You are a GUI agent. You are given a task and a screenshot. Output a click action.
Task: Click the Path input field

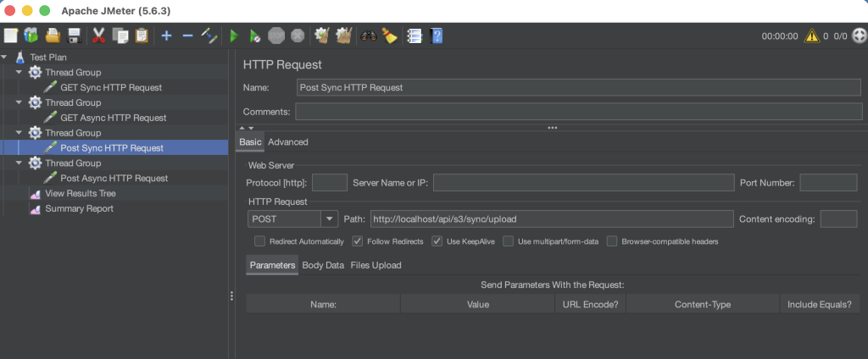(552, 218)
